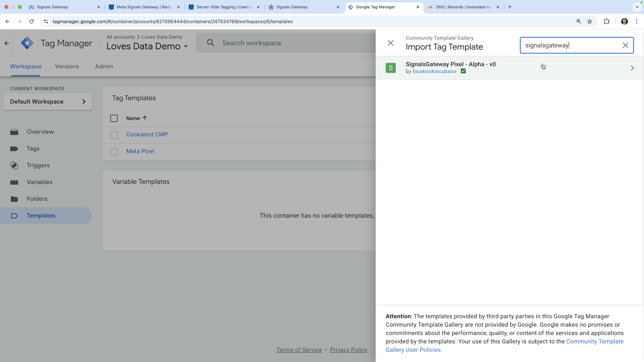Sort by Name column arrow
The image size is (644, 362).
tap(145, 118)
